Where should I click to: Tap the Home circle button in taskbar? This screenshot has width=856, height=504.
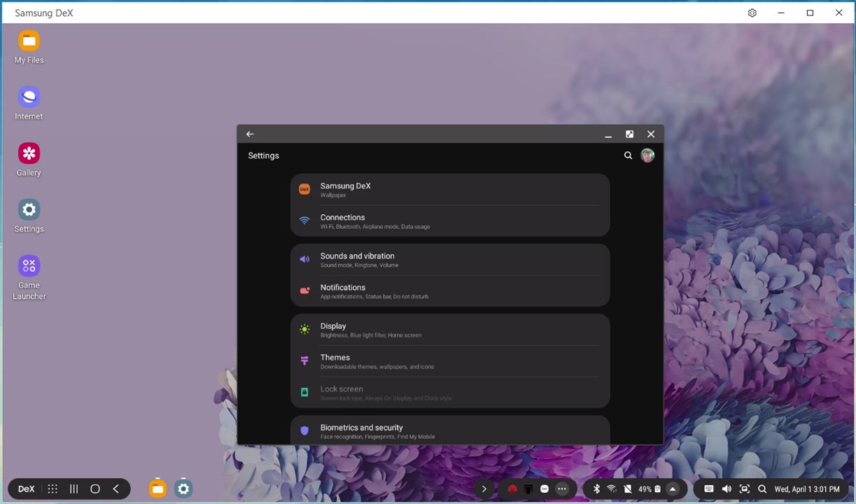pos(95,489)
